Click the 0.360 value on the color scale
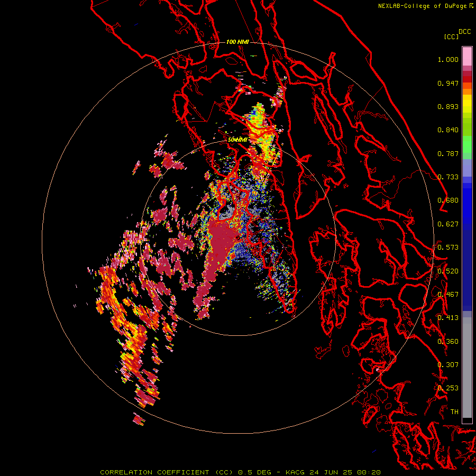This screenshot has height=476, width=476. 448,342
